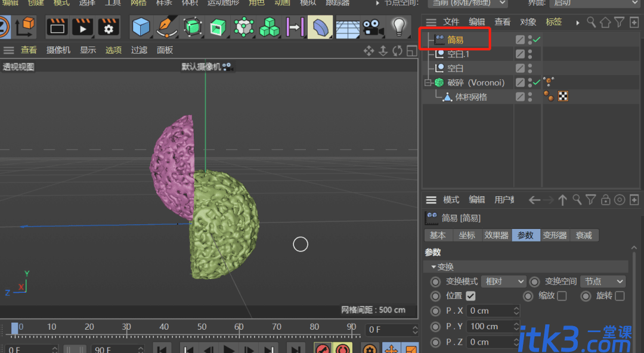Click Attribute Manager lock element icon

(x=605, y=200)
